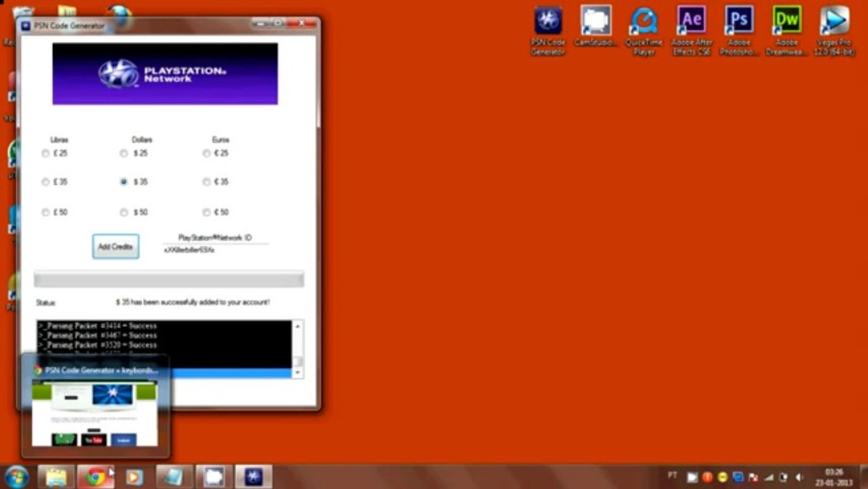The height and width of the screenshot is (489, 868).
Task: Select the $ 25 radio button
Action: (x=124, y=153)
